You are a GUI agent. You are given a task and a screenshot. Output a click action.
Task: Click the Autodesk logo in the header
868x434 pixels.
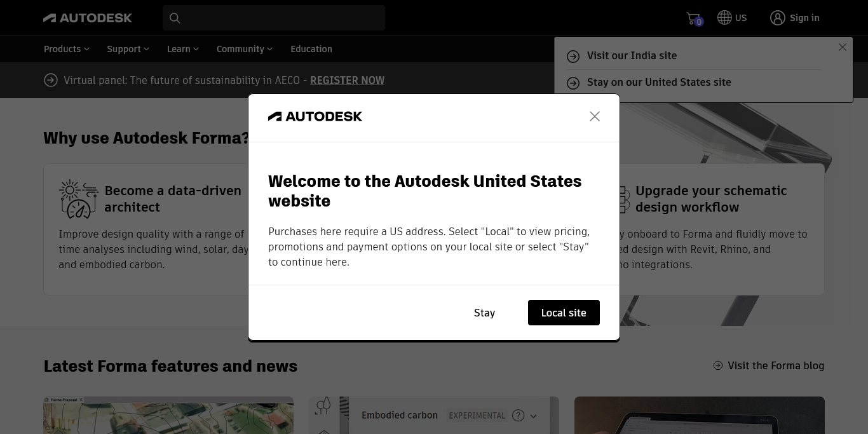pyautogui.click(x=88, y=18)
